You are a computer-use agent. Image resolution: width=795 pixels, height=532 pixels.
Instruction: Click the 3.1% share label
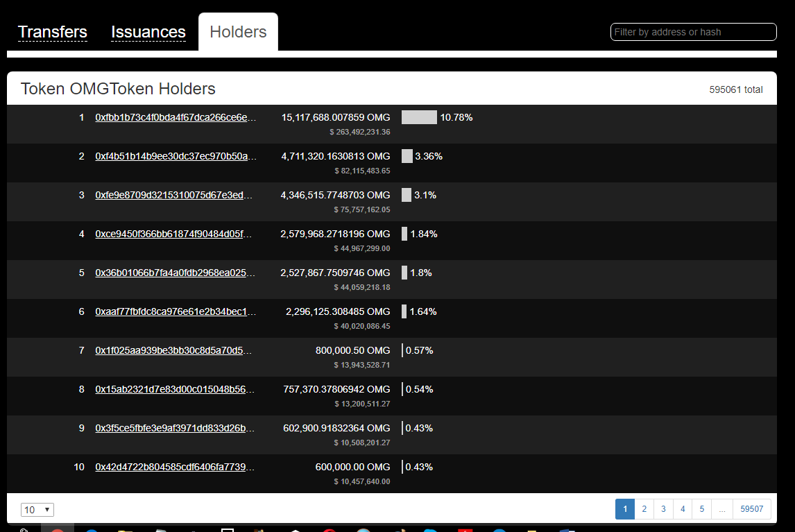425,196
